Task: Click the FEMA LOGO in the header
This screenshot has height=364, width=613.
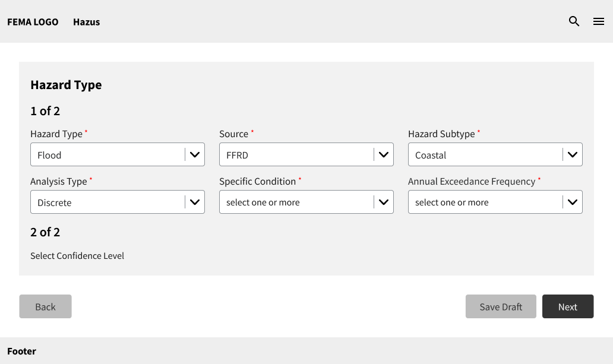Action: pos(33,22)
